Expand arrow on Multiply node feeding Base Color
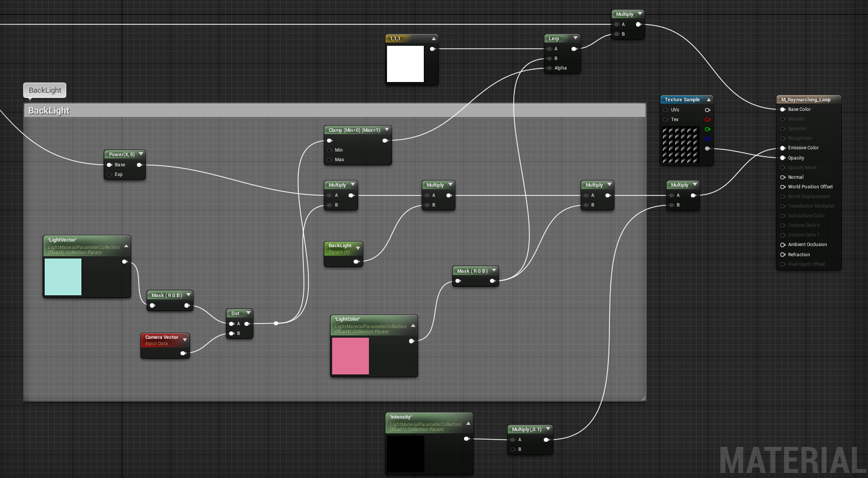The image size is (868, 478). [x=640, y=14]
